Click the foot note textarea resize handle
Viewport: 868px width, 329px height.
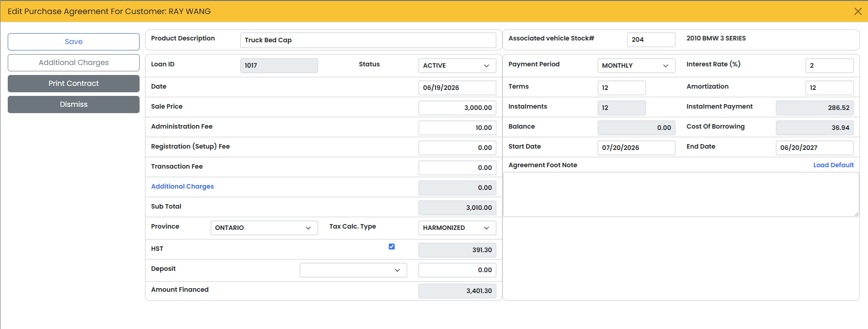pyautogui.click(x=856, y=214)
